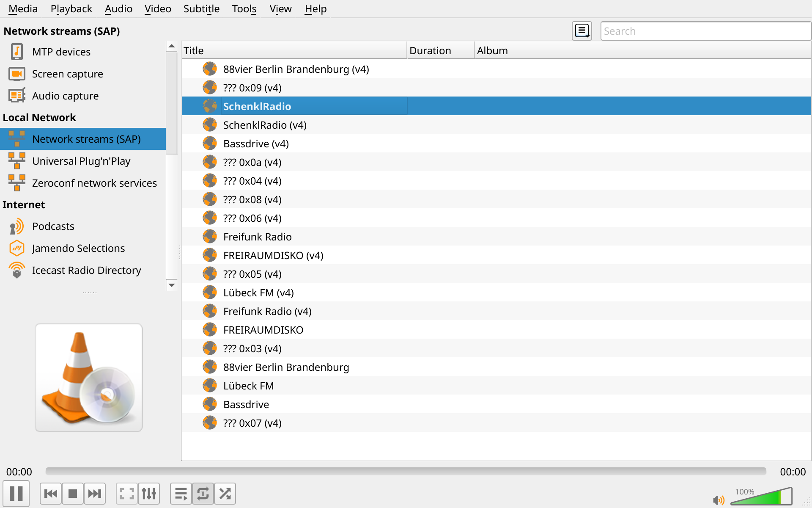This screenshot has width=812, height=508.
Task: Open Icecast Radio Directory
Action: (x=83, y=270)
